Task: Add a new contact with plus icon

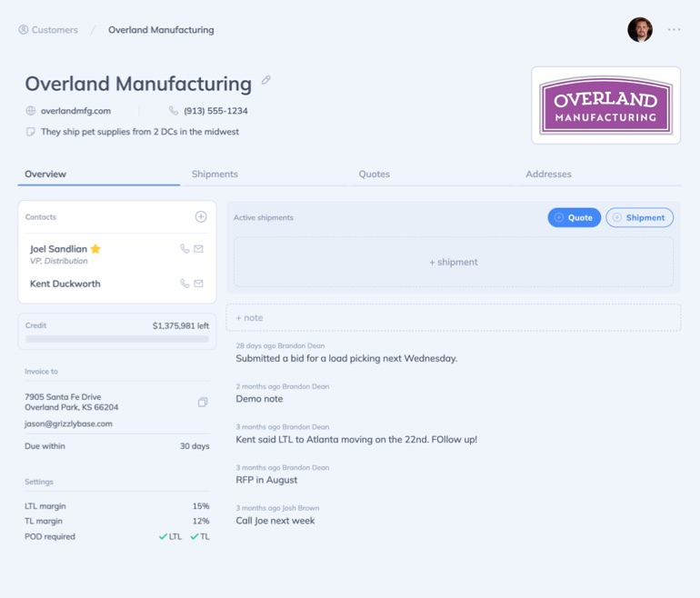Action: point(201,217)
